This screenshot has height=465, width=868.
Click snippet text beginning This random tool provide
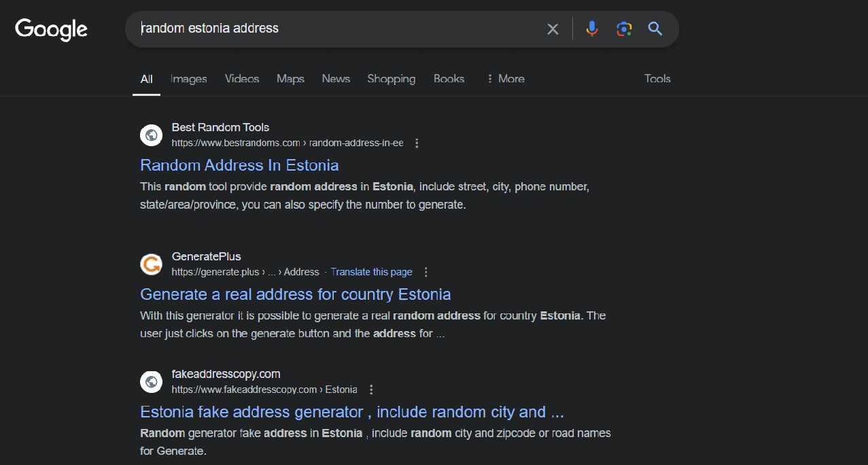(x=364, y=196)
